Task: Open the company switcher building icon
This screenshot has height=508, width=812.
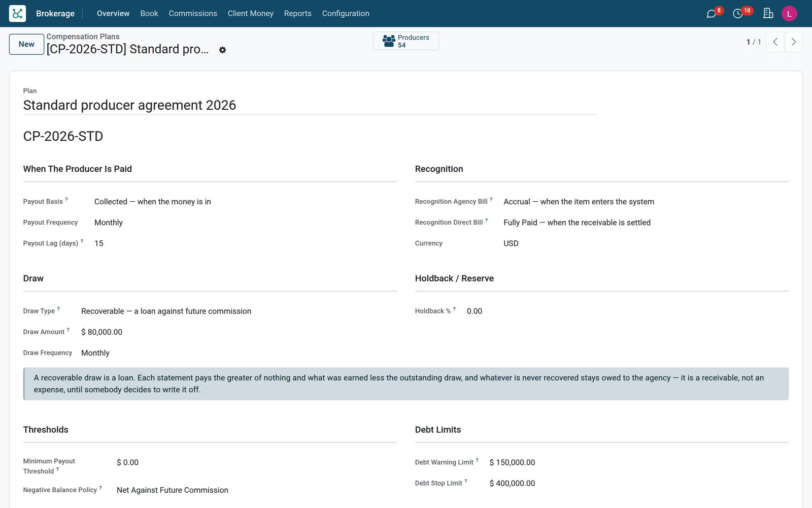Action: [768, 14]
